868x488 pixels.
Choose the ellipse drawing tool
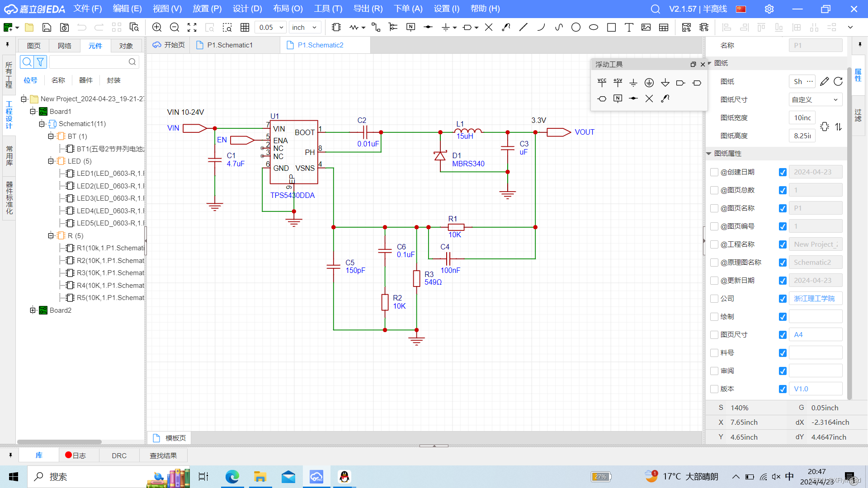pyautogui.click(x=593, y=28)
